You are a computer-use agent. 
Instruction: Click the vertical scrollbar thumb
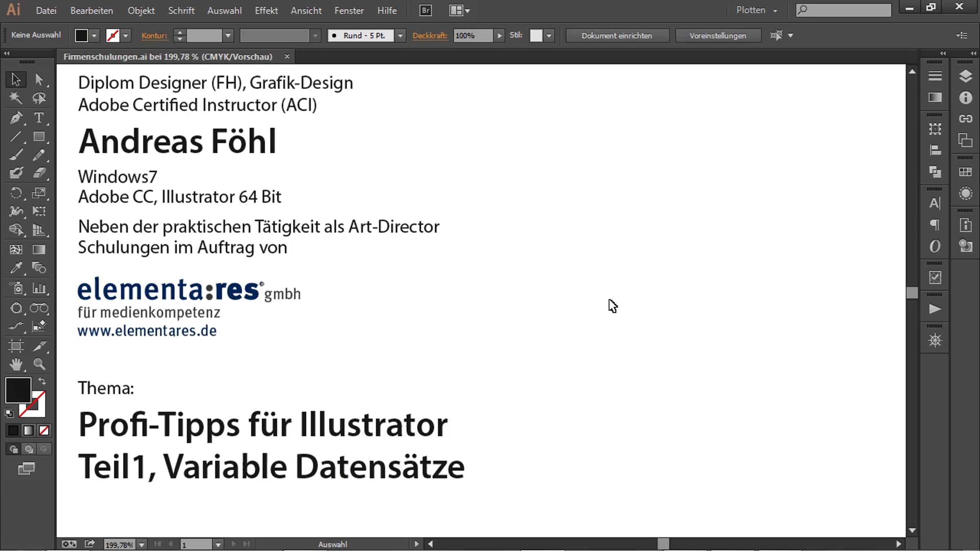[912, 293]
